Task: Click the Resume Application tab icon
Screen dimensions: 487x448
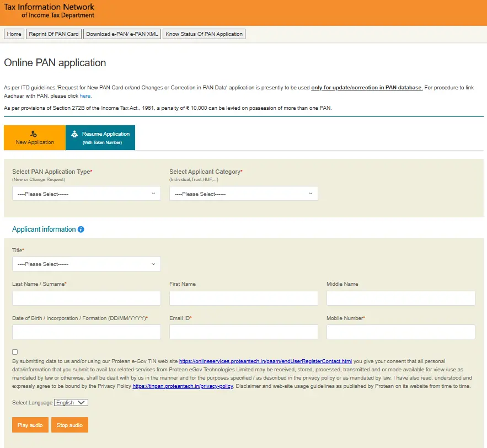Action: [x=74, y=134]
